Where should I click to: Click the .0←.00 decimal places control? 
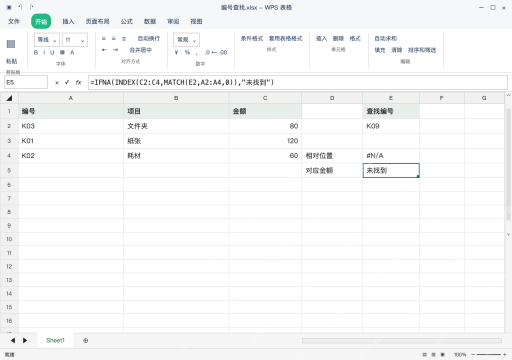[x=216, y=52]
